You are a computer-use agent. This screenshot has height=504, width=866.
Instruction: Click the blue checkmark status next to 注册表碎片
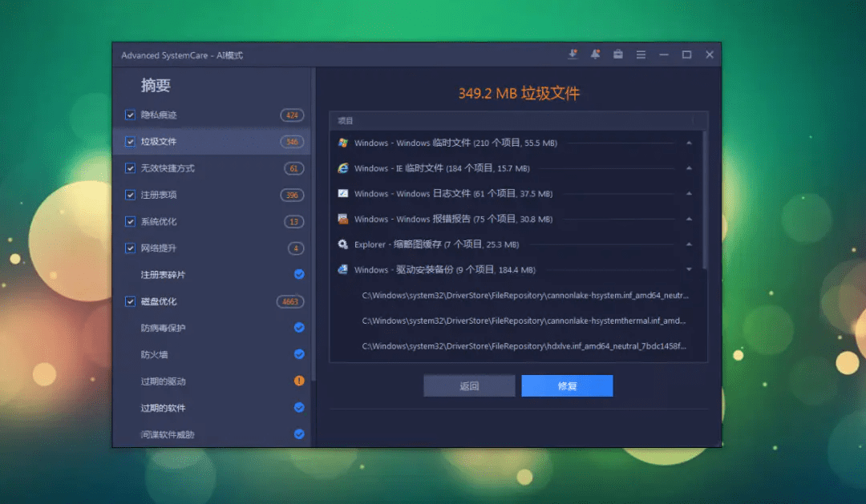pyautogui.click(x=299, y=274)
